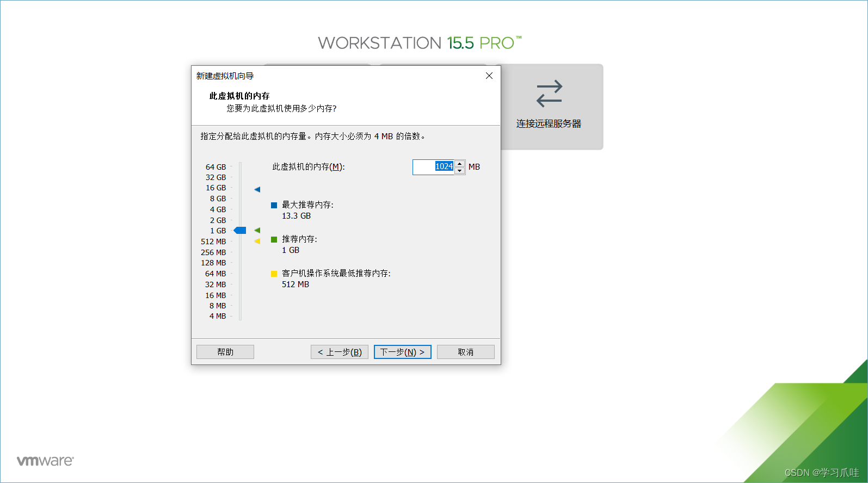Viewport: 868px width, 483px height.
Task: Click the green recommended memory marker
Action: point(257,231)
